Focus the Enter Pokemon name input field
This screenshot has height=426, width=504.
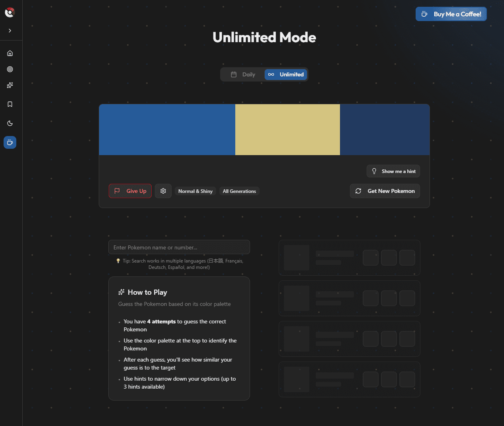(x=179, y=247)
